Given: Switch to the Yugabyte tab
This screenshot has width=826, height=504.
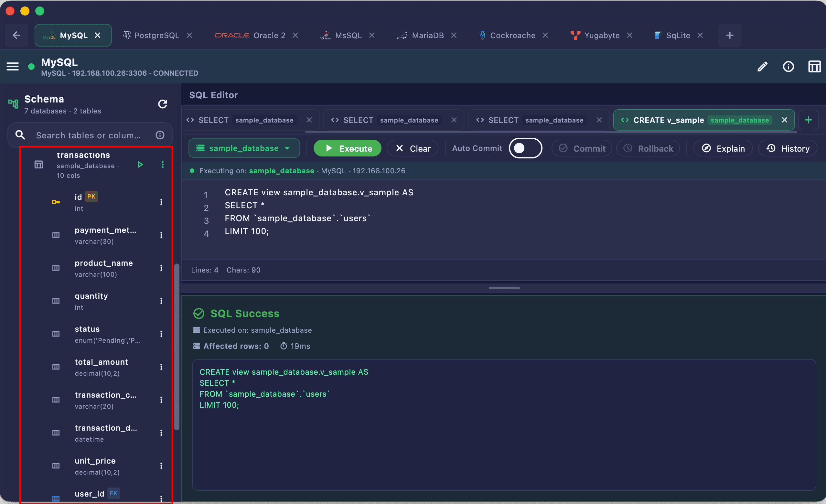Looking at the screenshot, I should (601, 35).
